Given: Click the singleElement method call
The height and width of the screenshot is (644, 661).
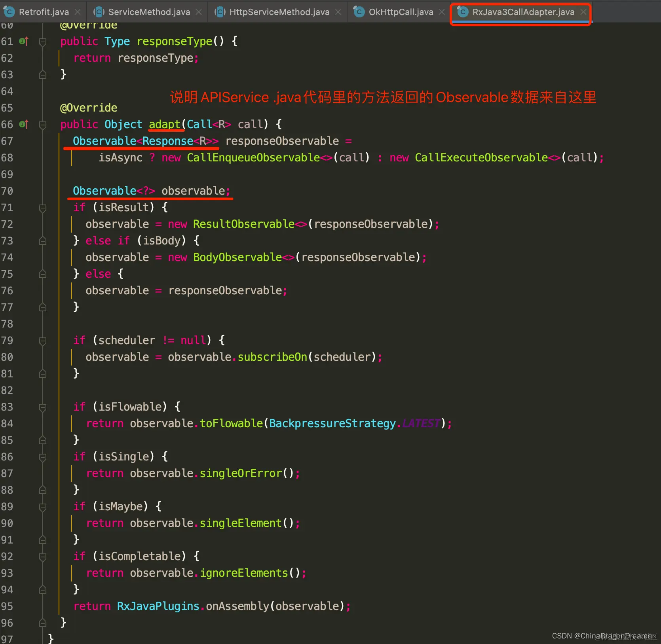Looking at the screenshot, I should tap(241, 523).
